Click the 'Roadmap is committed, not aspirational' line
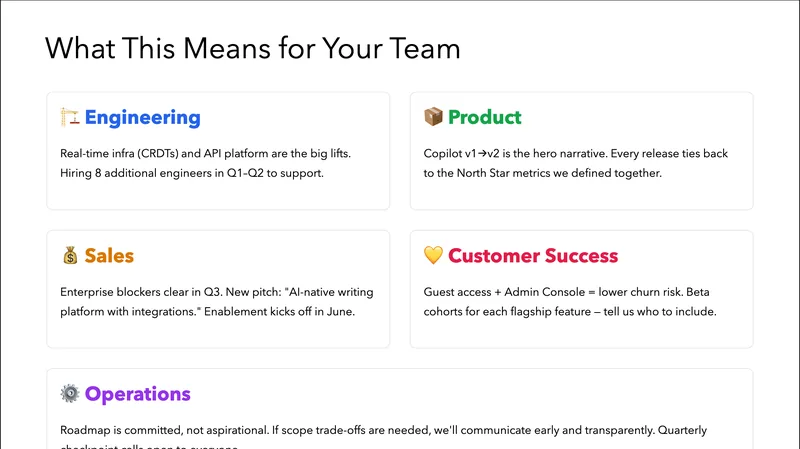Image resolution: width=800 pixels, height=449 pixels. (x=383, y=431)
